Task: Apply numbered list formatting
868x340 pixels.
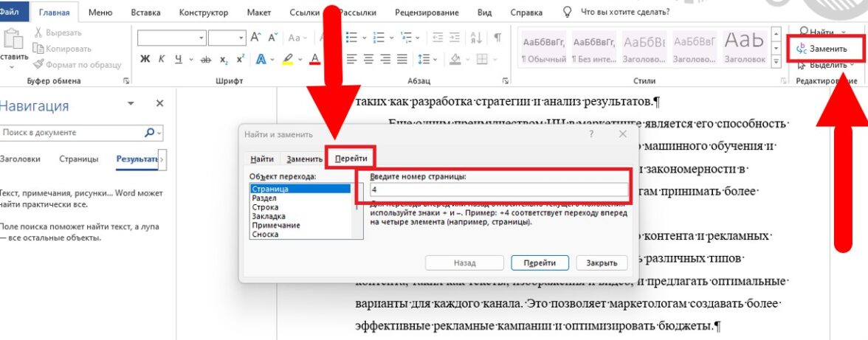Action: (x=379, y=38)
